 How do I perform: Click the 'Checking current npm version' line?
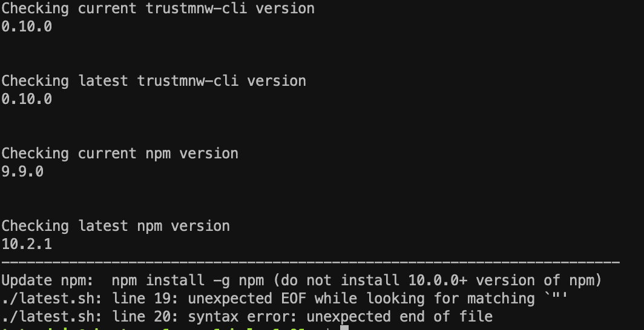point(120,154)
